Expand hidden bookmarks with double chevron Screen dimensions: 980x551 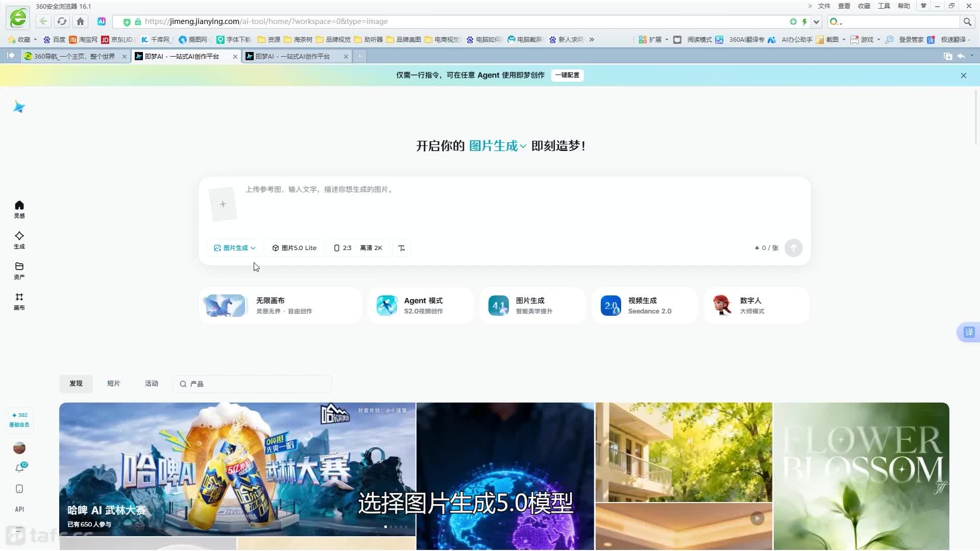point(592,39)
